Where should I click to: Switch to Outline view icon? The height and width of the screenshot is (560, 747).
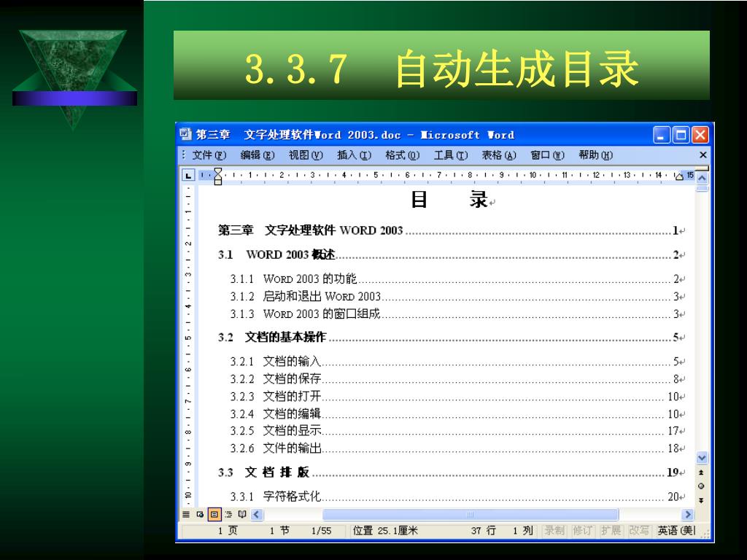coord(228,514)
